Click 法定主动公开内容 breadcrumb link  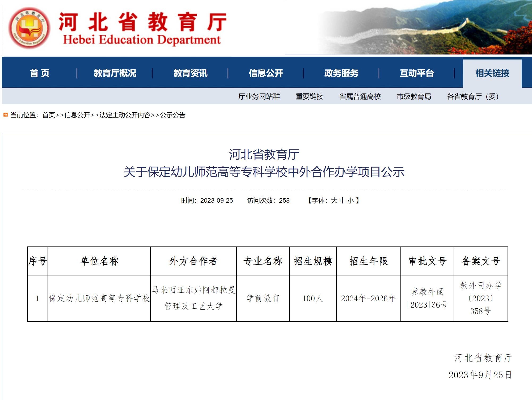(125, 115)
